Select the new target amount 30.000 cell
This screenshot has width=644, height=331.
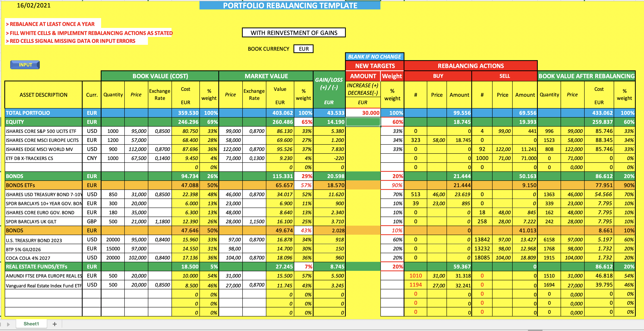[363, 113]
